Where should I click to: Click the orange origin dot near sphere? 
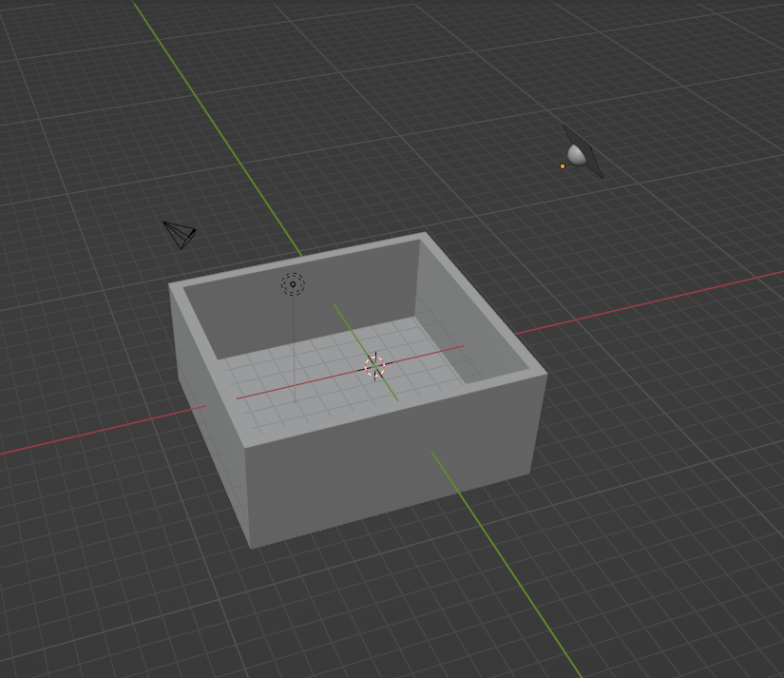point(563,166)
